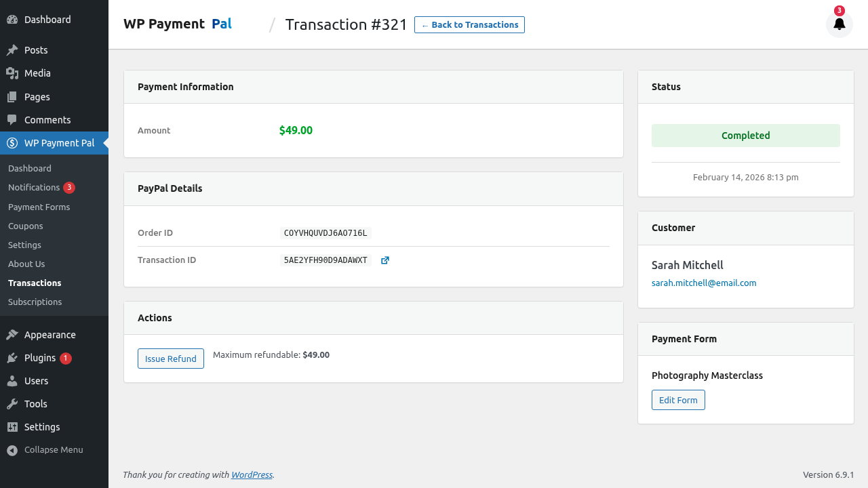Click the WP Payment Pal dollar icon
The image size is (868, 488).
click(12, 143)
